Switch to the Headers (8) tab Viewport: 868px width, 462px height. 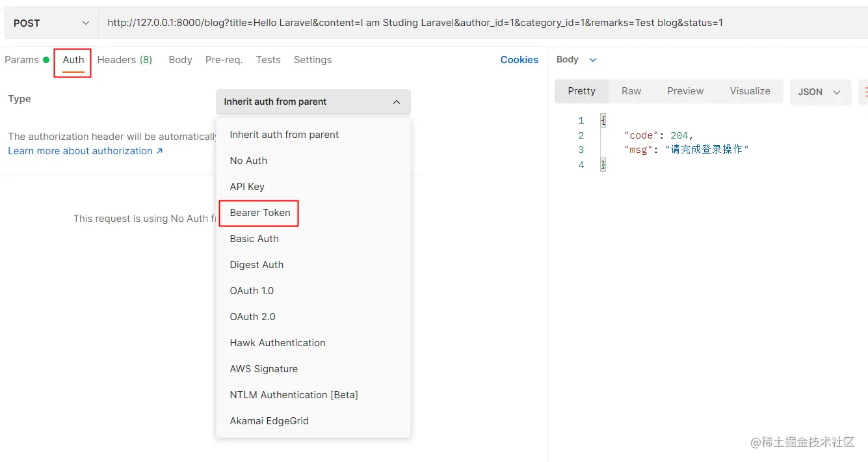click(124, 60)
